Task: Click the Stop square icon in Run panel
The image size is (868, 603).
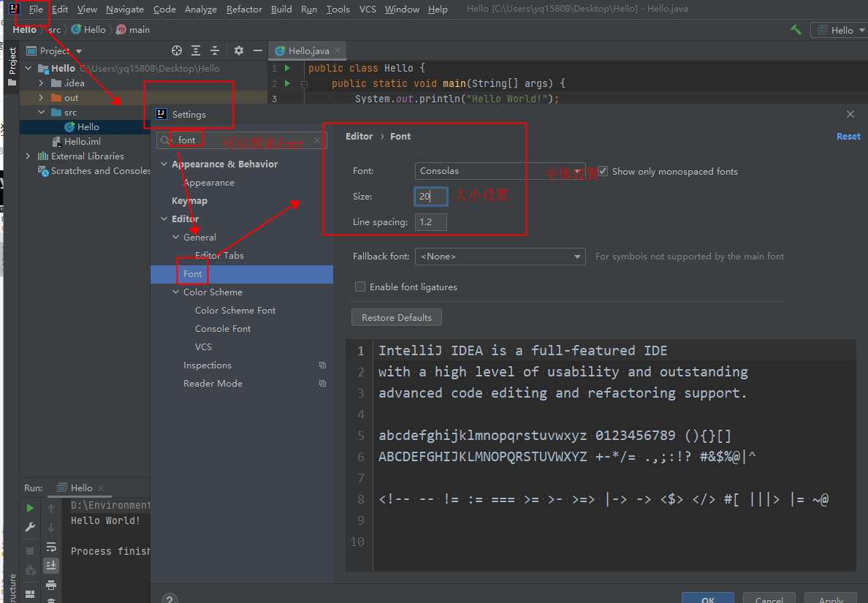Action: pos(31,550)
